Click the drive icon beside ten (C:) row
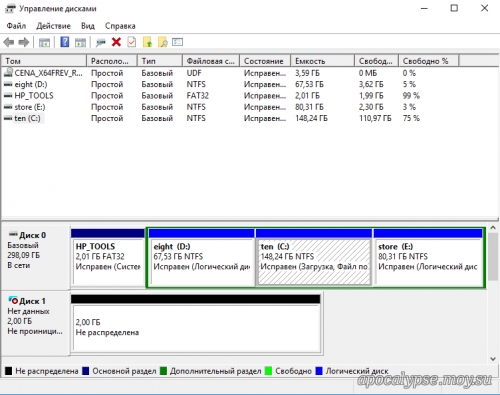 (8, 118)
